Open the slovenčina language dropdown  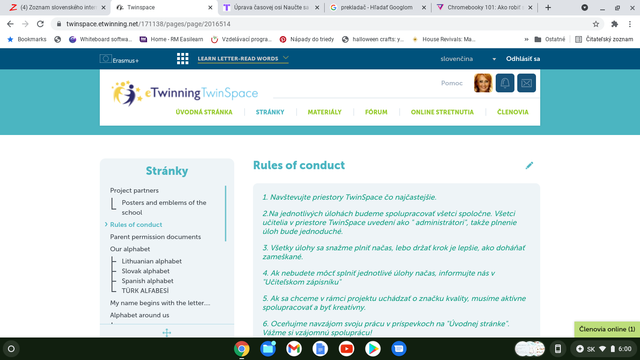(x=468, y=59)
